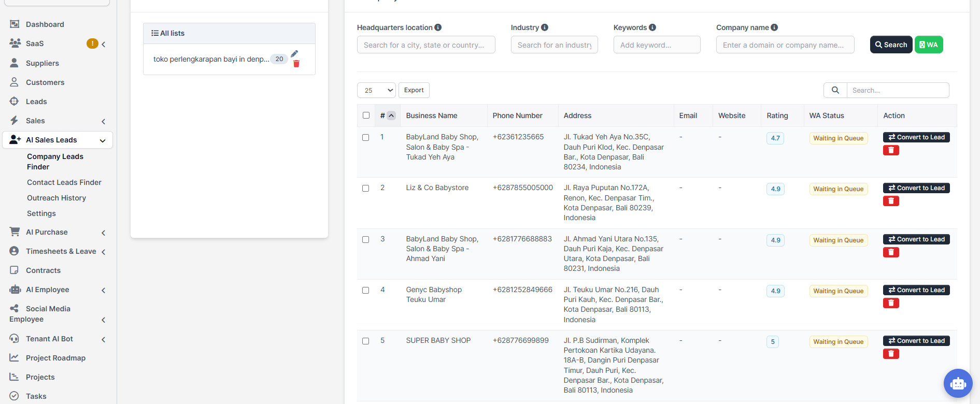Click the Sales lightning bolt icon
Screen dimensions: 980x404
click(15, 121)
